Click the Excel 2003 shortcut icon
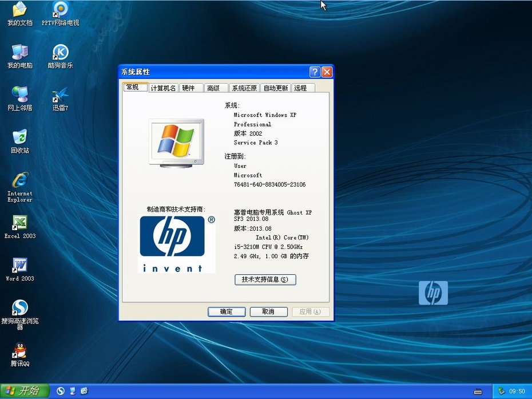This screenshot has height=399, width=532. click(19, 227)
